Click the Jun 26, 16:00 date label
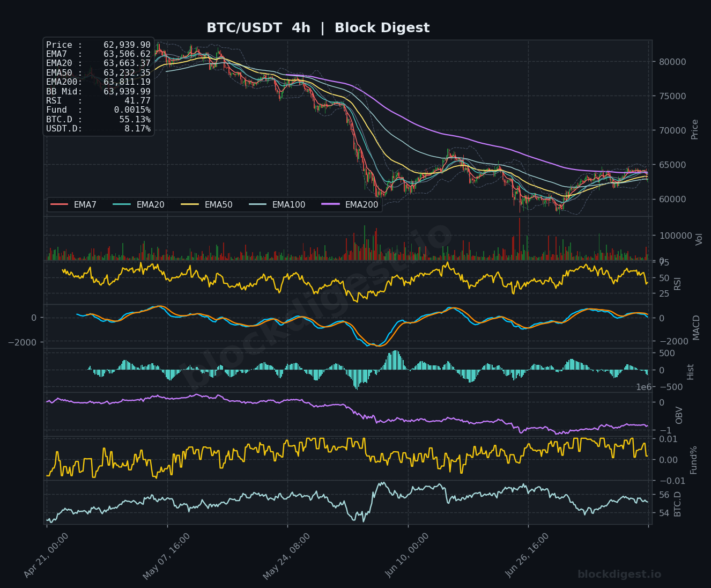The height and width of the screenshot is (588, 711). 528,555
